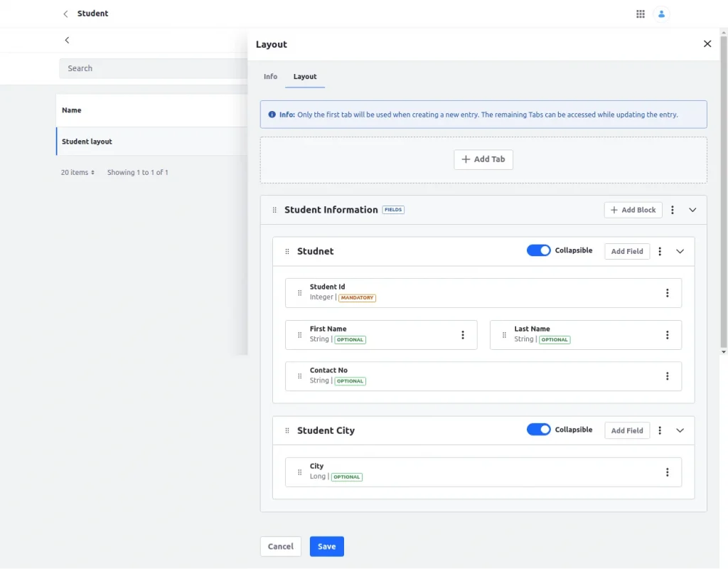Grab drag handle of Contact No field

click(x=299, y=376)
